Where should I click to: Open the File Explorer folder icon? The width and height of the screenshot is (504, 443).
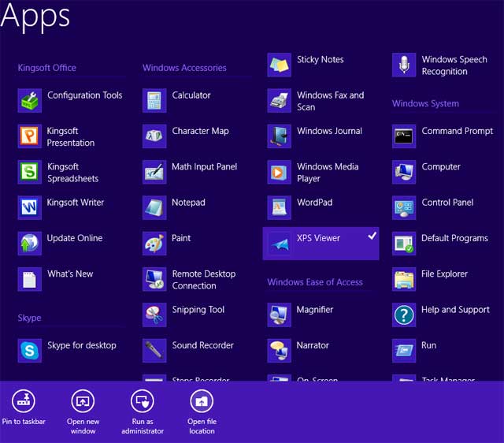click(404, 279)
